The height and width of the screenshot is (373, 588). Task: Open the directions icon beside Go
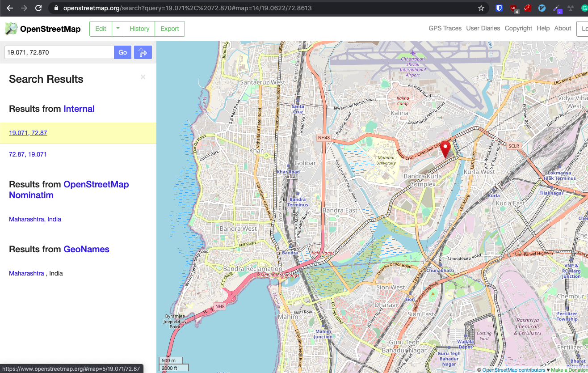(x=143, y=52)
